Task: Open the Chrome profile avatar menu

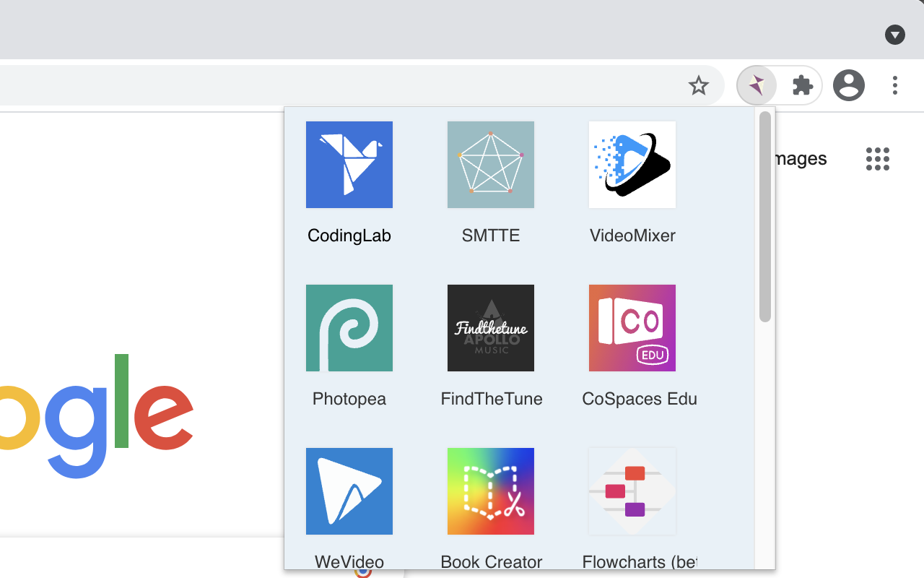Action: pos(849,85)
